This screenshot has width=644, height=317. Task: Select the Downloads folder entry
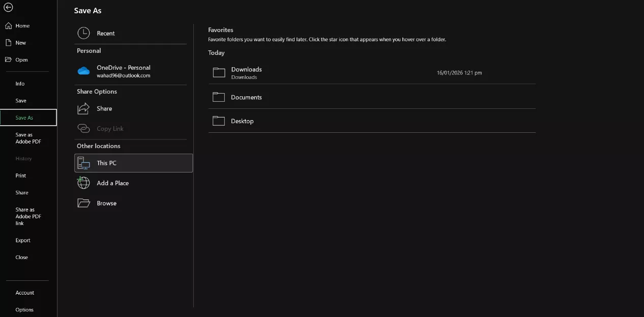[247, 72]
